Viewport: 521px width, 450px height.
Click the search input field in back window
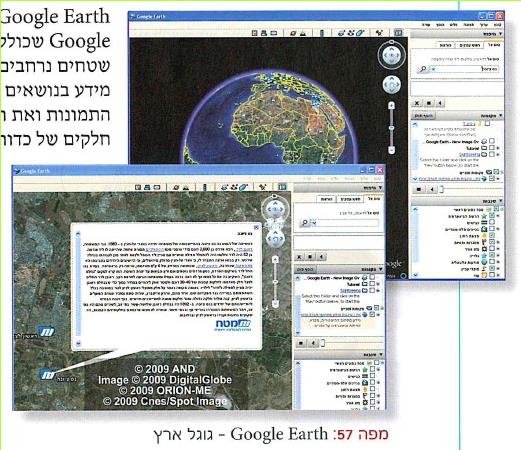tap(468, 69)
